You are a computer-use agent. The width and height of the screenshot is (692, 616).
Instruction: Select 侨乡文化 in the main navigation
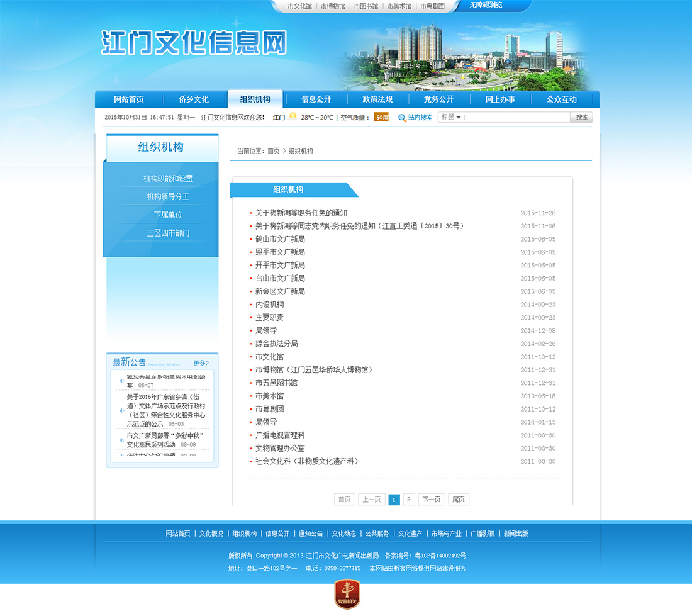click(193, 99)
